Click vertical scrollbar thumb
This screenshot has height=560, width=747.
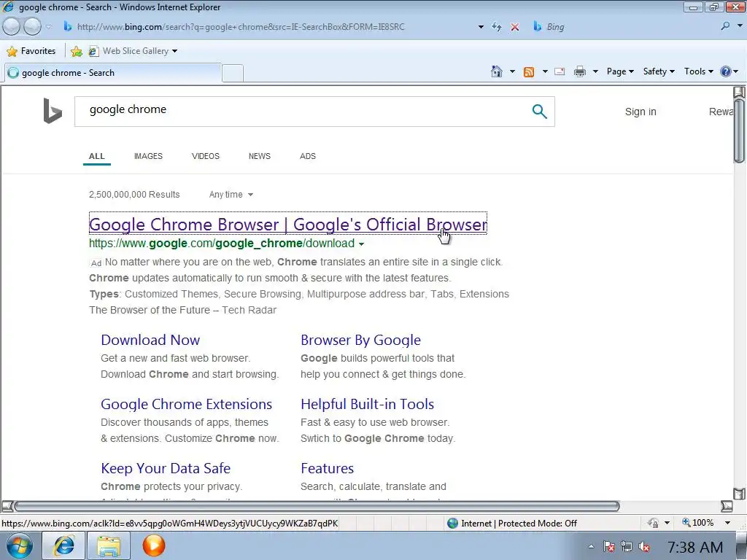739,131
